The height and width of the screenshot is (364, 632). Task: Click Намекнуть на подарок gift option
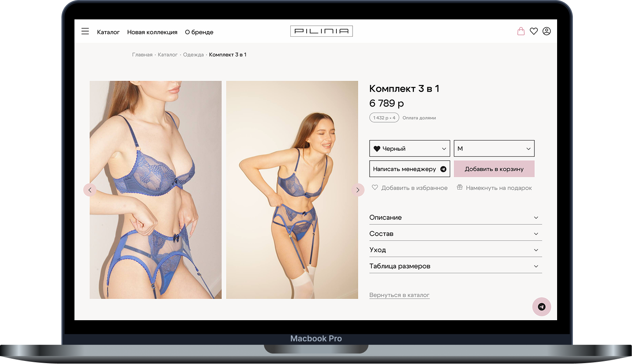pos(494,187)
